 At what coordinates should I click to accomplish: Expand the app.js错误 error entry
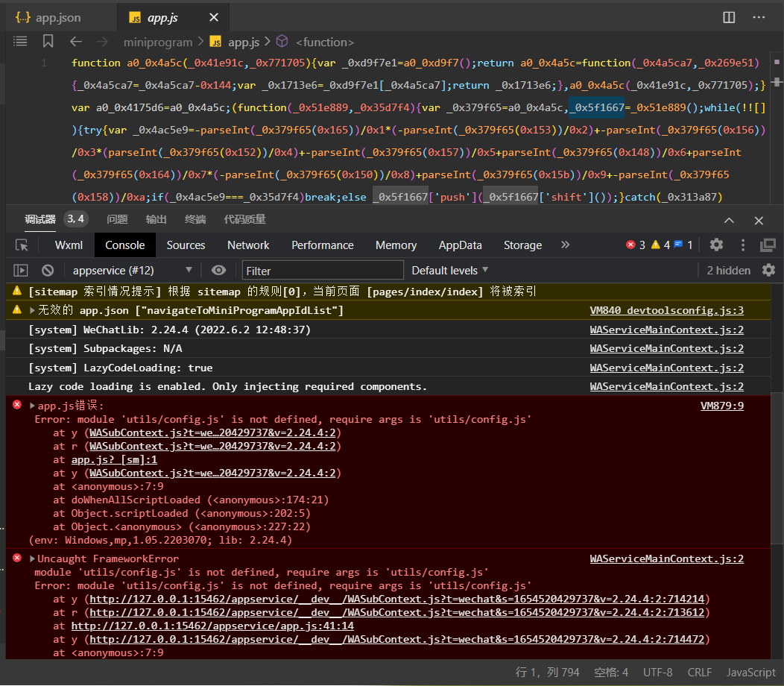(32, 406)
